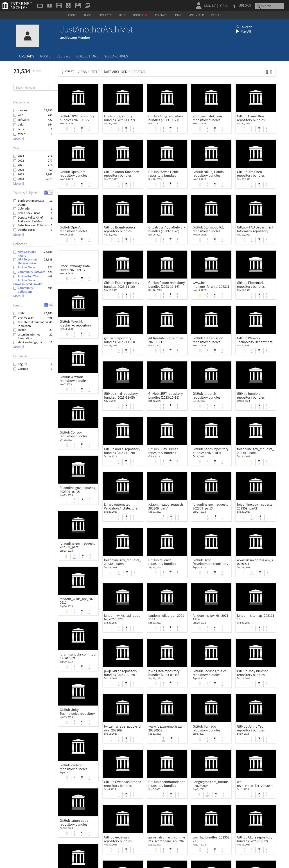Open the News & Public Affairs collection link
The width and height of the screenshot is (289, 868).
point(27,254)
